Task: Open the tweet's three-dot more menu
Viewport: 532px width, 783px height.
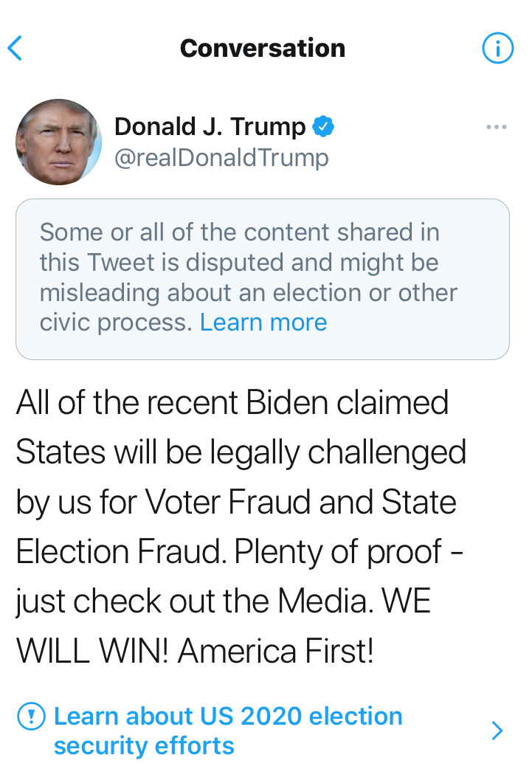Action: [497, 128]
